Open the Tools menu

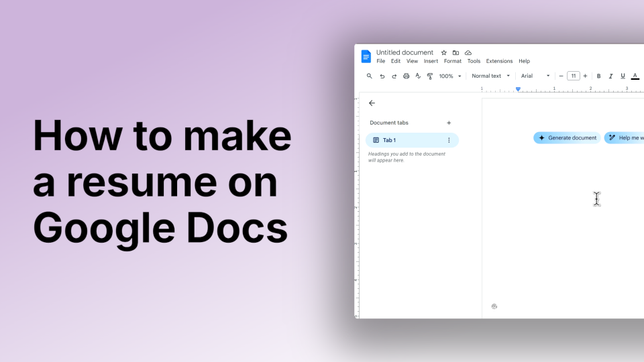pyautogui.click(x=474, y=61)
